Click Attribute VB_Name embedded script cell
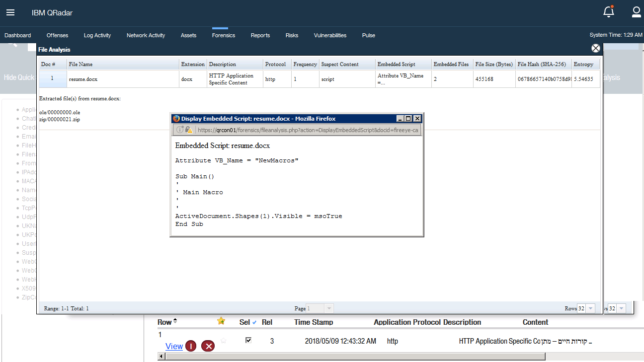This screenshot has height=362, width=644. (x=403, y=79)
